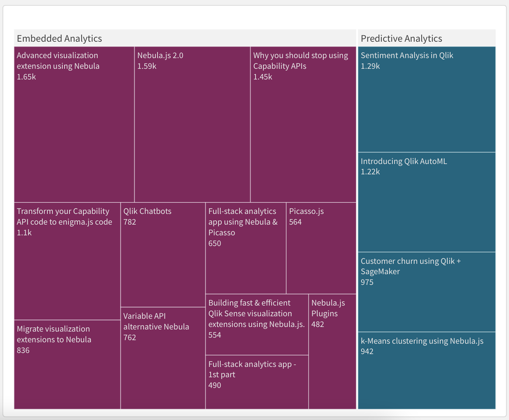Select Full-stack analytics app using Nebula & Picasso tile
This screenshot has height=420, width=509.
246,248
